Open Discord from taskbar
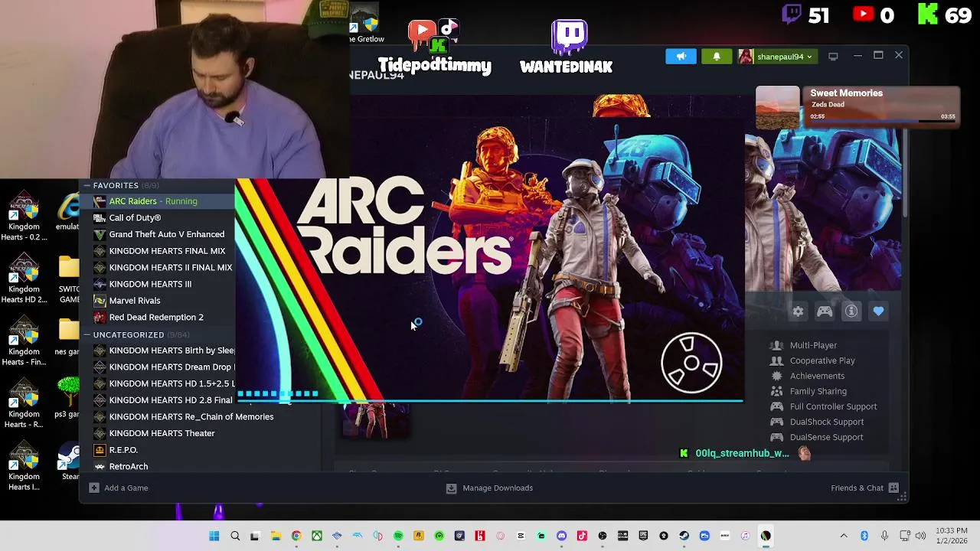 pyautogui.click(x=561, y=536)
